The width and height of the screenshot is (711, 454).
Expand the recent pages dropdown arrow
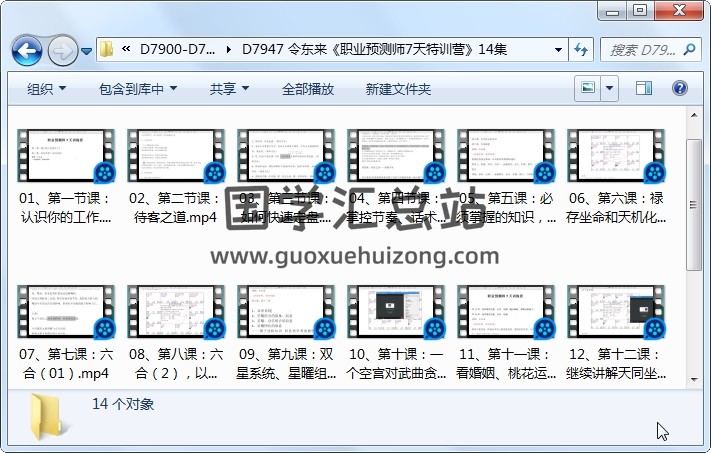87,50
